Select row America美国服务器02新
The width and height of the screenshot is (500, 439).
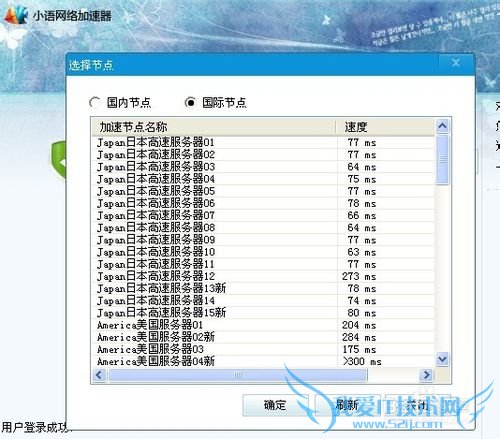tap(263, 337)
